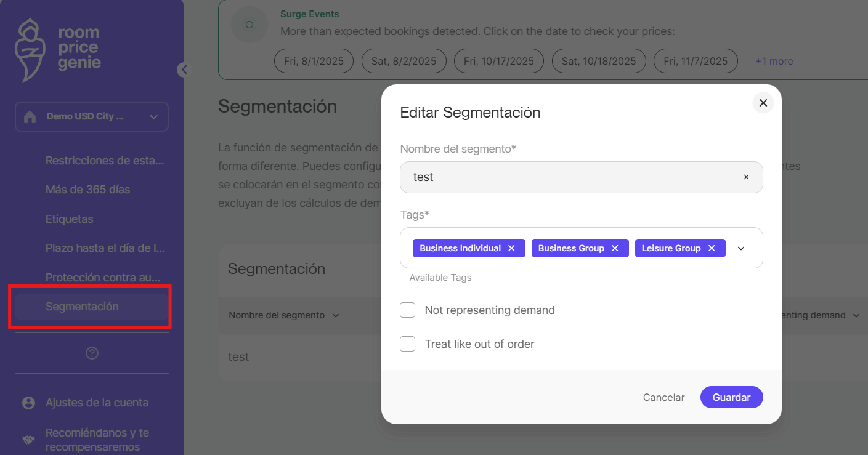Open the Demo USD City property selector
The image size is (868, 455).
pyautogui.click(x=91, y=116)
